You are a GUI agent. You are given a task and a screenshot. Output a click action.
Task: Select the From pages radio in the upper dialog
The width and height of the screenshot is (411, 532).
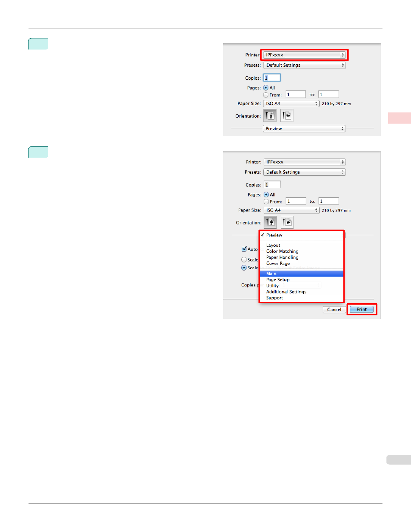tap(266, 95)
